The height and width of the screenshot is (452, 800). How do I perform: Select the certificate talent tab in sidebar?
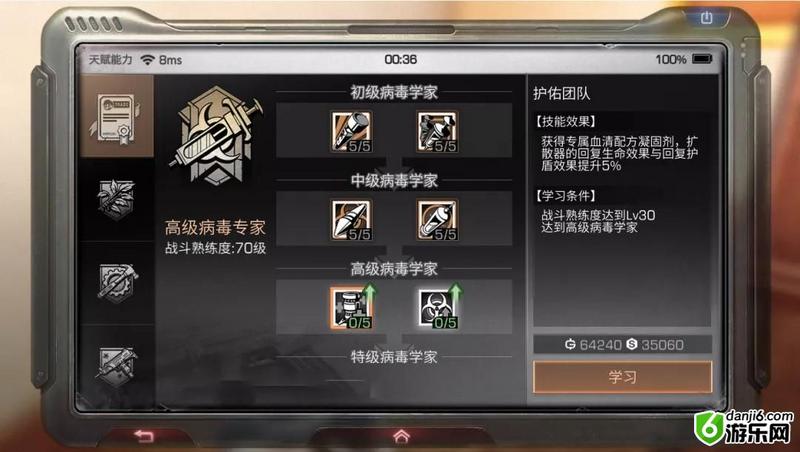click(117, 117)
